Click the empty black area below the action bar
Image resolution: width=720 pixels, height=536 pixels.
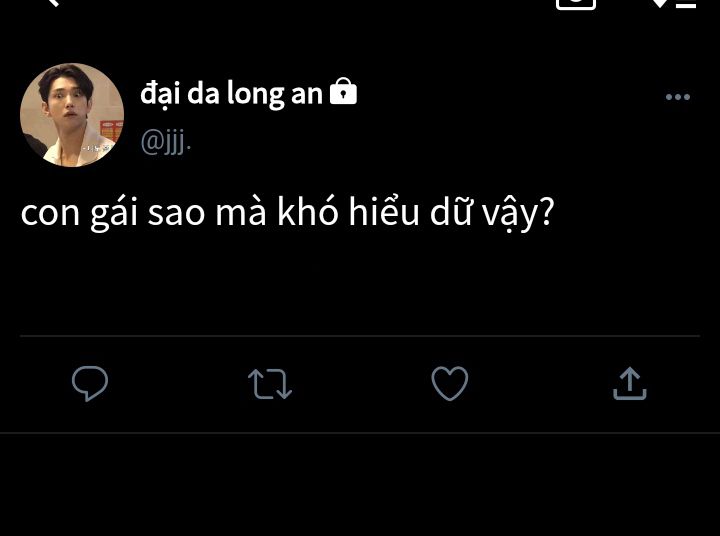360,485
